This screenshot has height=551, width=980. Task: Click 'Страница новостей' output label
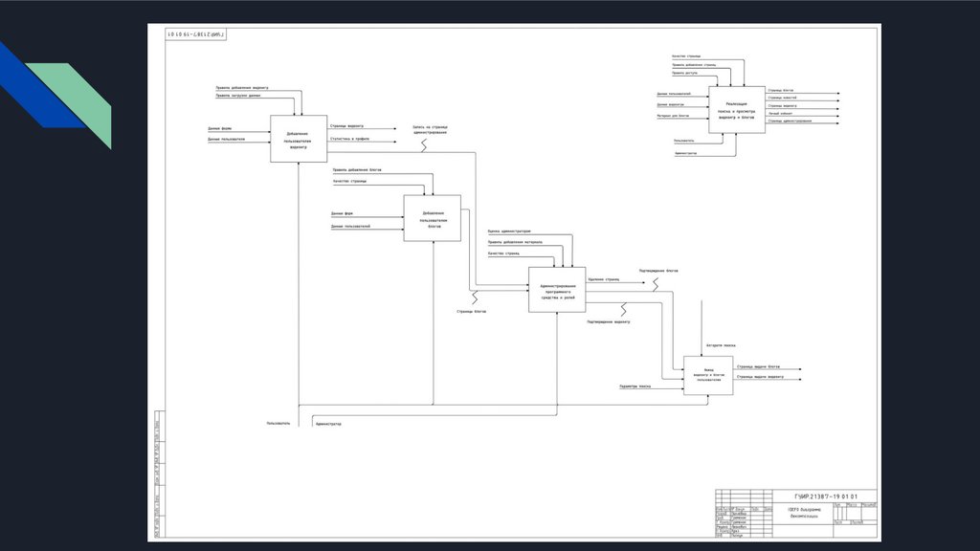[x=783, y=98]
